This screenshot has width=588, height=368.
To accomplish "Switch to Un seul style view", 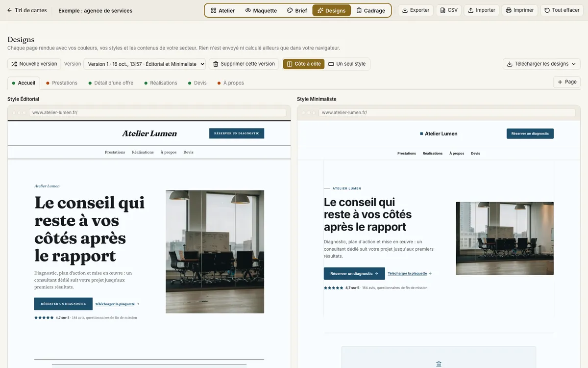I will click(347, 64).
